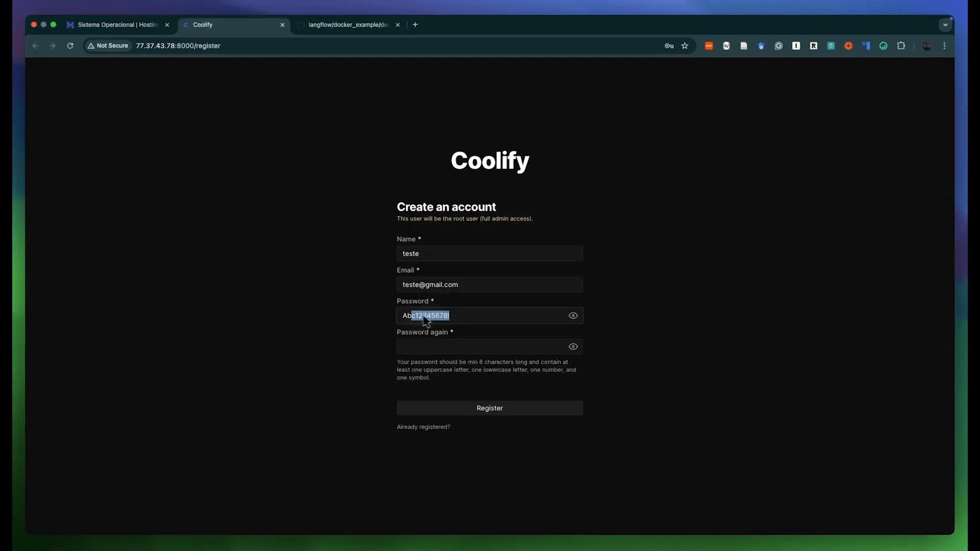
Task: Click the Not Secure site info badge
Action: coord(108,46)
